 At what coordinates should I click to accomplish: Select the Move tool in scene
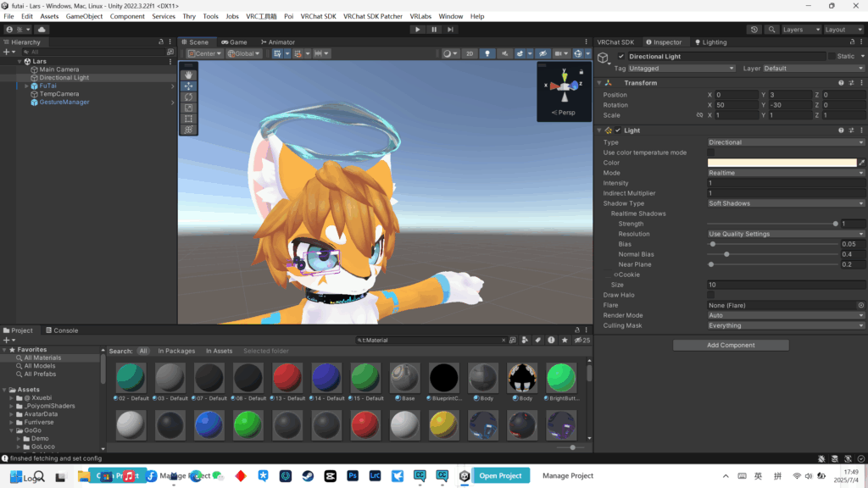pos(189,86)
